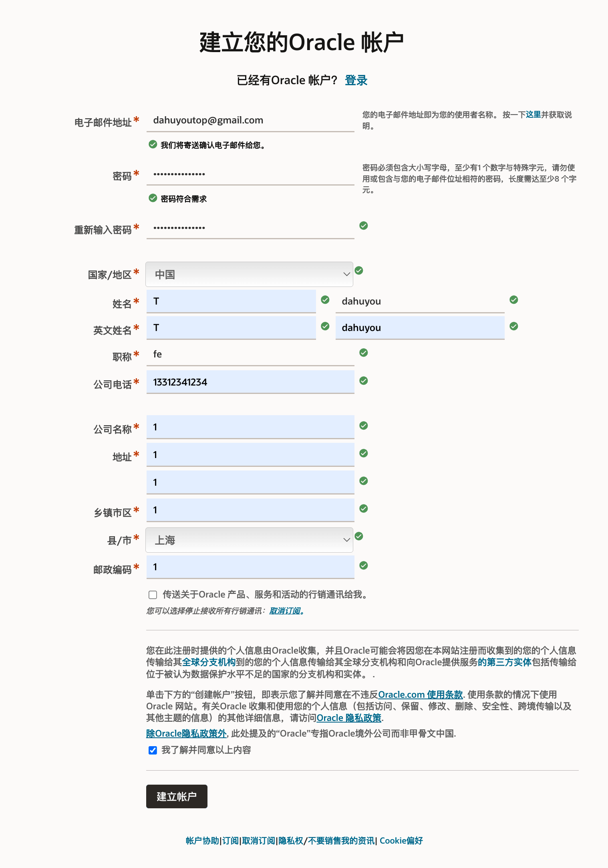Viewport: 608px width, 868px height.
Task: Click 隐私权 footer link
Action: 291,840
